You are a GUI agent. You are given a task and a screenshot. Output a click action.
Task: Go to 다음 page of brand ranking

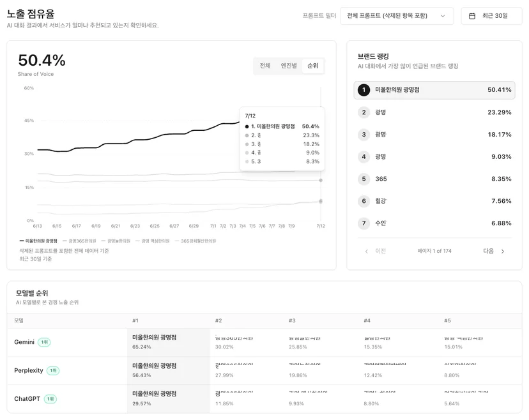494,251
